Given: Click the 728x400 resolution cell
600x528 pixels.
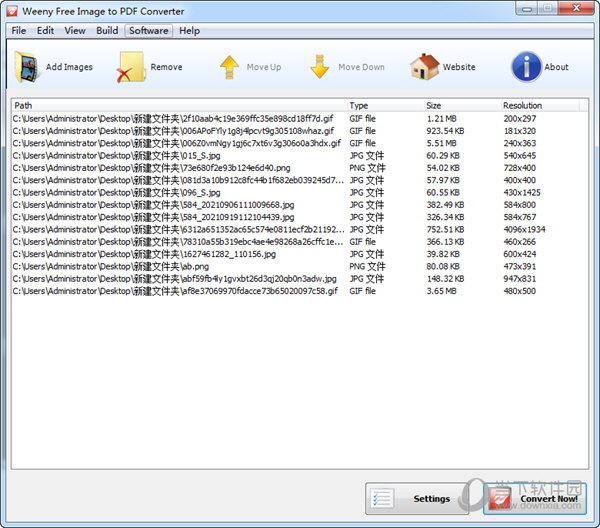Looking at the screenshot, I should (520, 168).
